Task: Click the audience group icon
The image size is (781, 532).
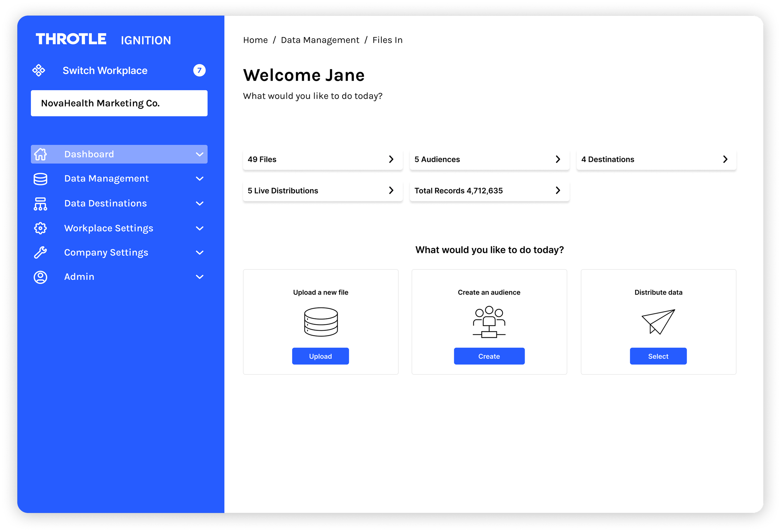Action: [x=489, y=322]
